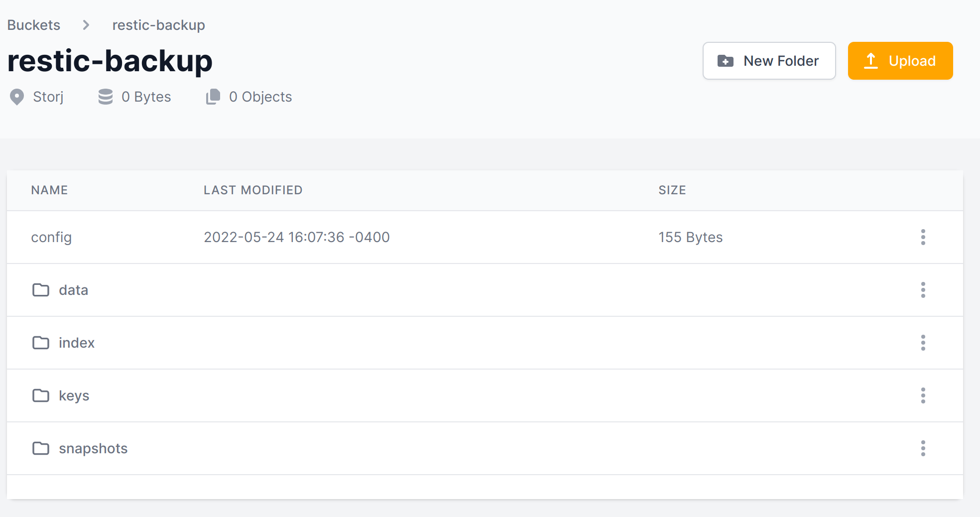Sort by the NAME column header
Viewport: 980px width, 517px height.
(49, 190)
